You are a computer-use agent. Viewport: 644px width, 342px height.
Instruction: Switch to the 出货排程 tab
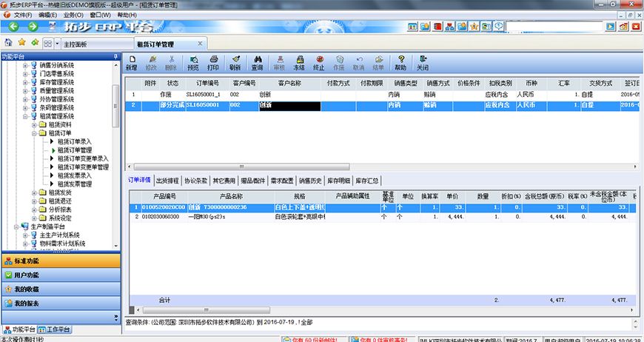point(167,180)
